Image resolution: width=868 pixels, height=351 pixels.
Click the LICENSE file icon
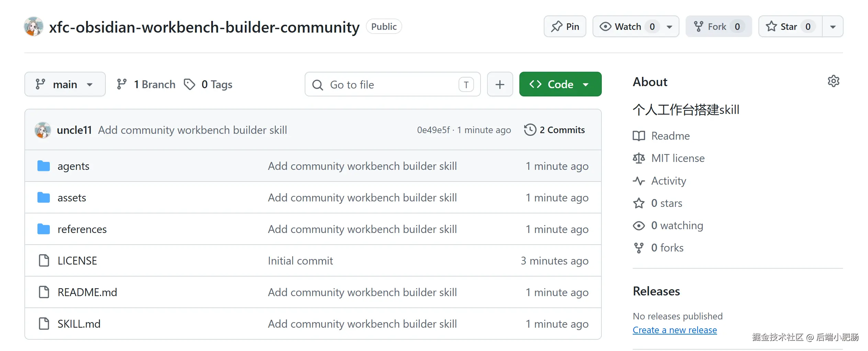[44, 261]
